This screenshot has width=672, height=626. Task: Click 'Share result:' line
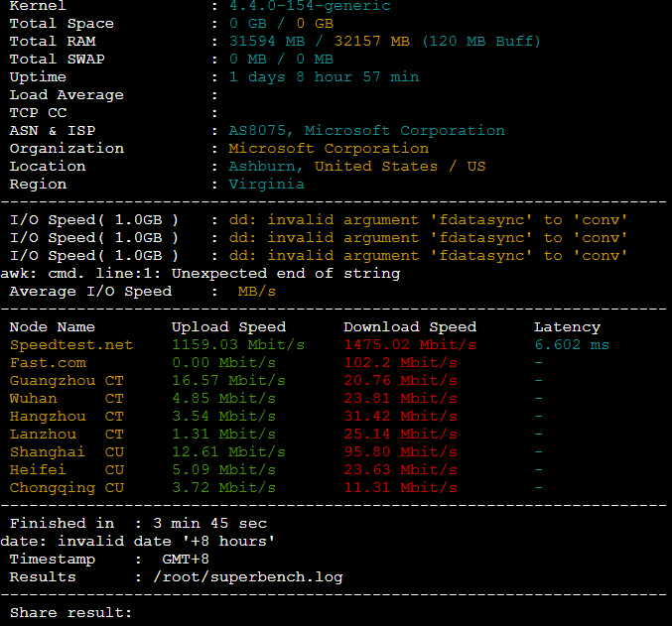[x=71, y=613]
